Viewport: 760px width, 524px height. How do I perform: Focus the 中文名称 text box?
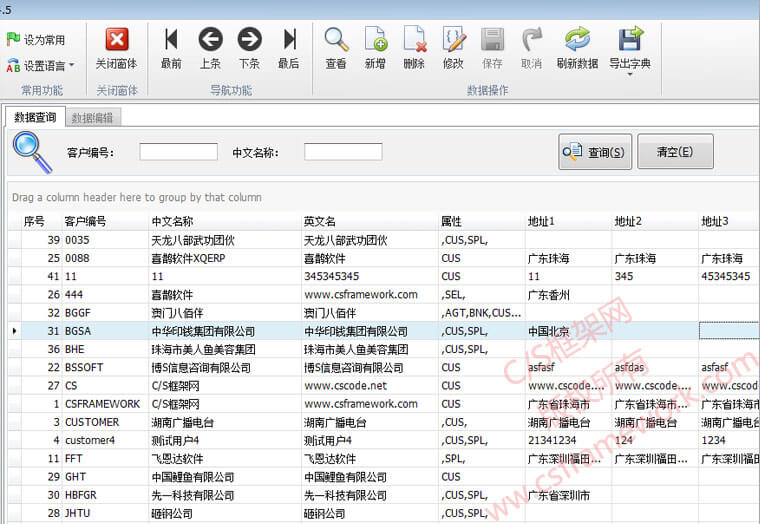point(343,152)
